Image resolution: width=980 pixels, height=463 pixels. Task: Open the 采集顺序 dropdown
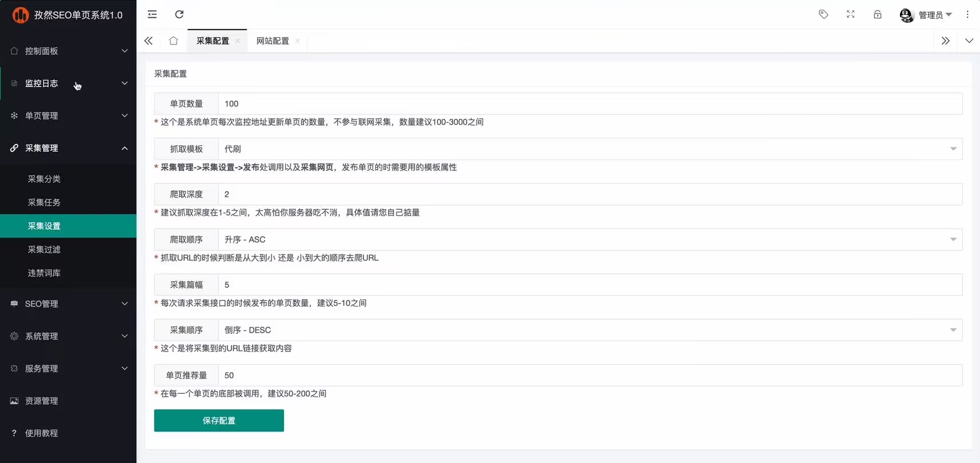[590, 330]
